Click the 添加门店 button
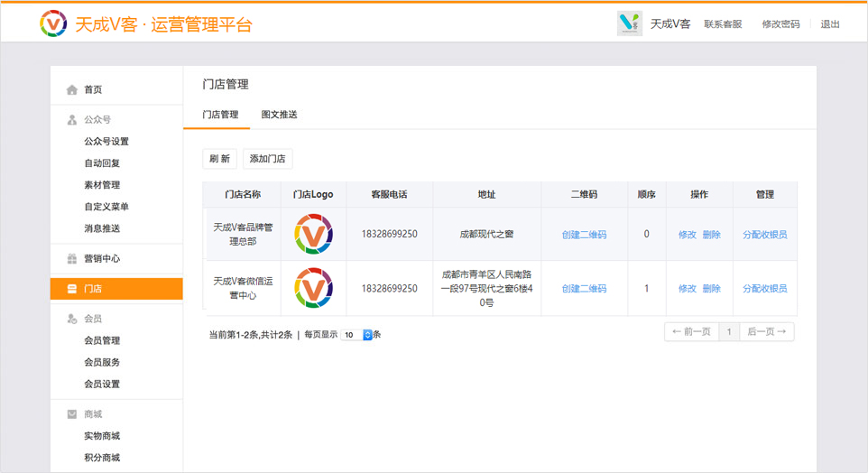 point(267,159)
